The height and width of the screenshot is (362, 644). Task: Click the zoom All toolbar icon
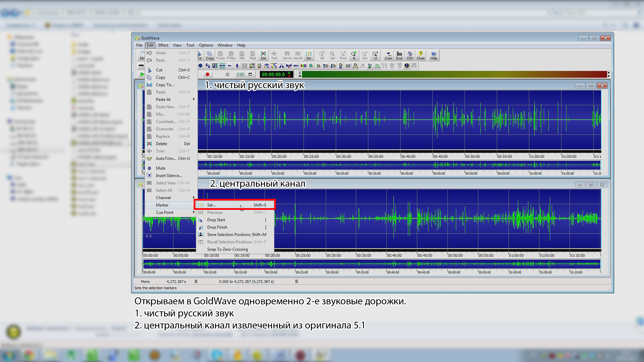322,55
